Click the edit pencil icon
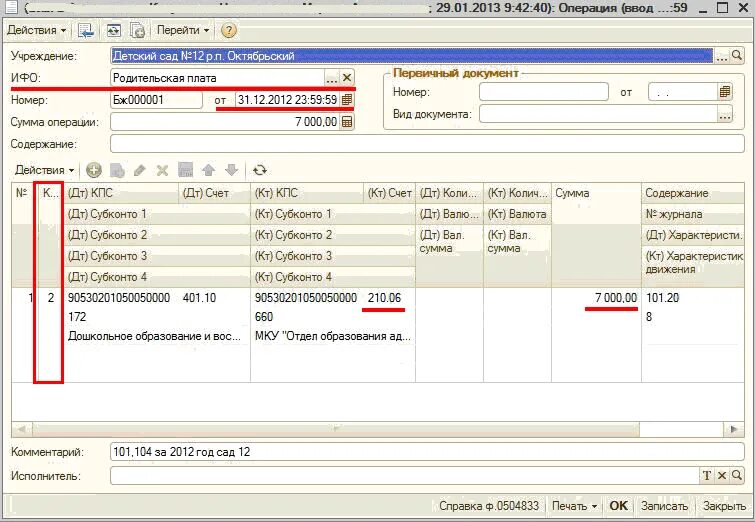 (x=140, y=170)
